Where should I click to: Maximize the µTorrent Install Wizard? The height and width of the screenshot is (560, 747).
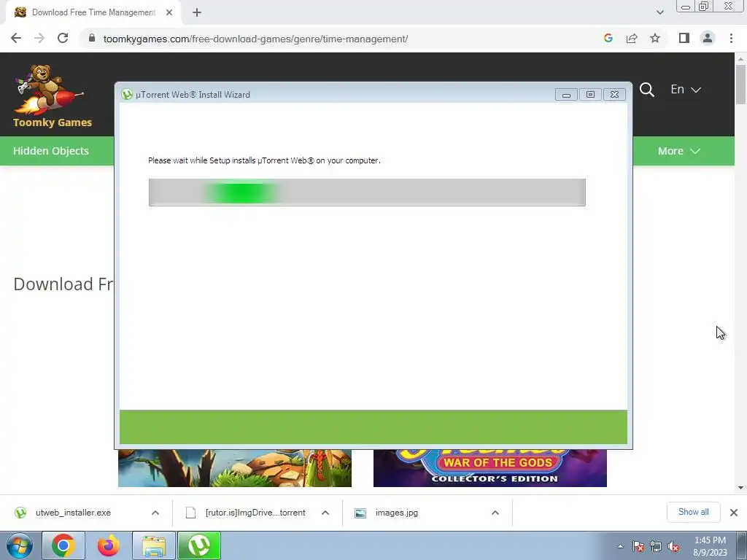point(590,95)
